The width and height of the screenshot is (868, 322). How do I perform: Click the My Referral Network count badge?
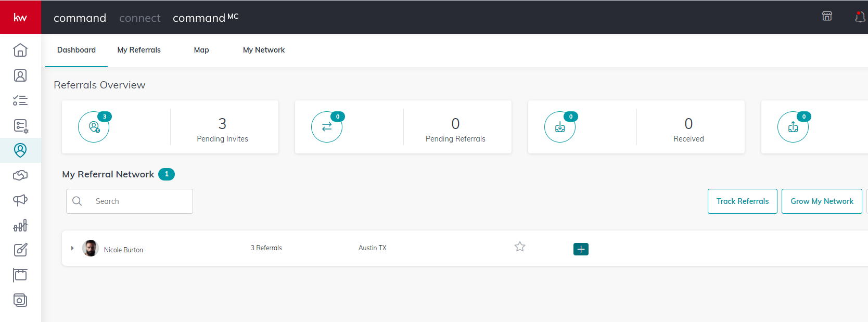click(x=167, y=174)
